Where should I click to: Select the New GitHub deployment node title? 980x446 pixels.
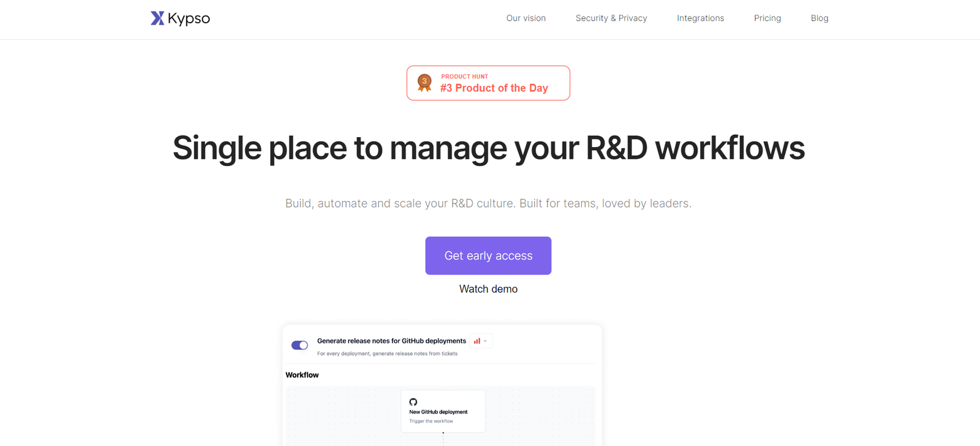(x=438, y=412)
